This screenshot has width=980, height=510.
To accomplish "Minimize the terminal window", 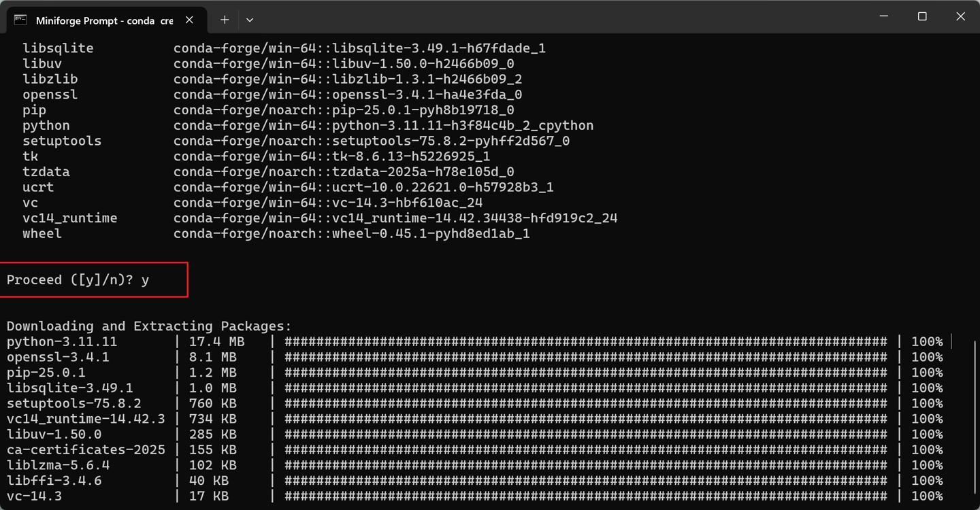I will [884, 17].
